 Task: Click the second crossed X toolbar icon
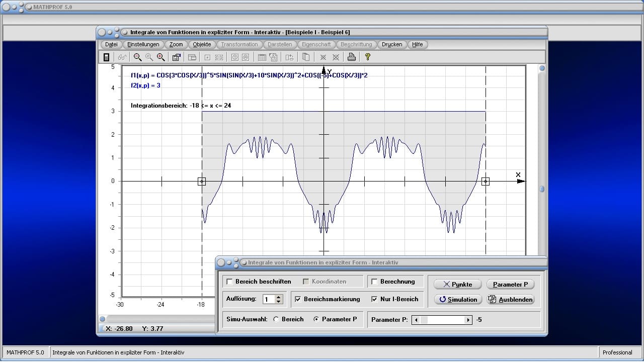pyautogui.click(x=336, y=57)
